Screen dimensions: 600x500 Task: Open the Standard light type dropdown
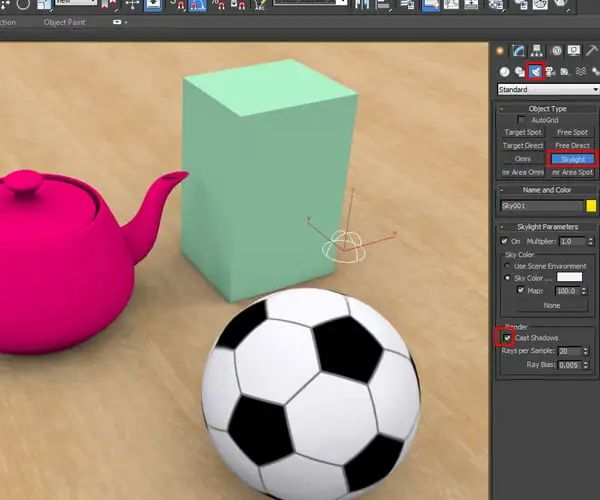(x=548, y=90)
